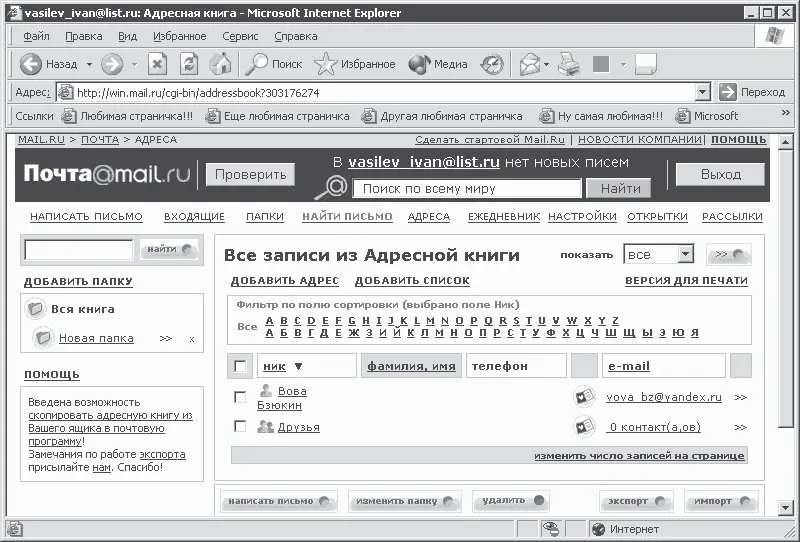Click the page scrollbar down arrow
800x542 pixels.
(785, 508)
